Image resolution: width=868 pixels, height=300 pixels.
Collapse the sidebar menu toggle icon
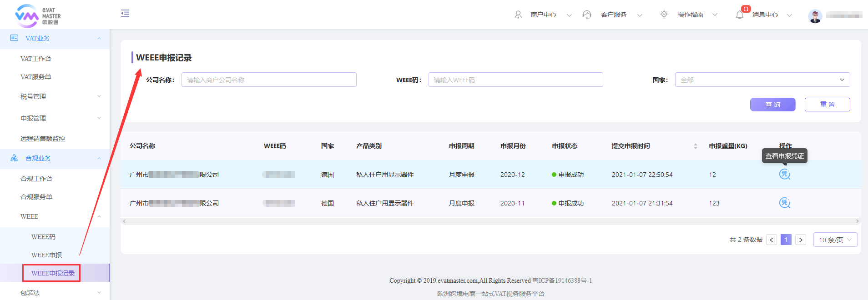pos(125,14)
